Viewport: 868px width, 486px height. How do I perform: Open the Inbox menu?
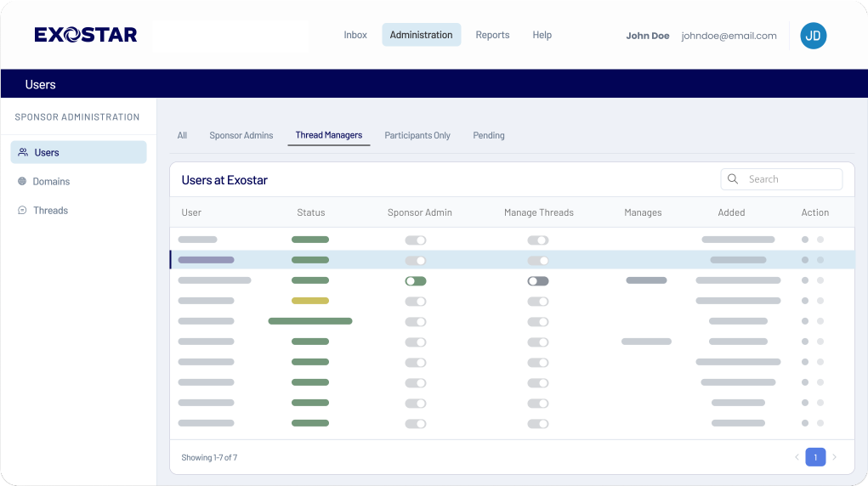click(355, 35)
